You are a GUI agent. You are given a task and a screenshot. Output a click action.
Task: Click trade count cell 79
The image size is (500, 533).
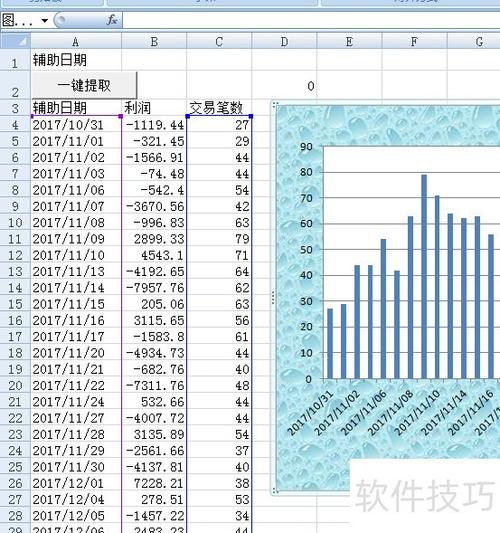point(219,239)
